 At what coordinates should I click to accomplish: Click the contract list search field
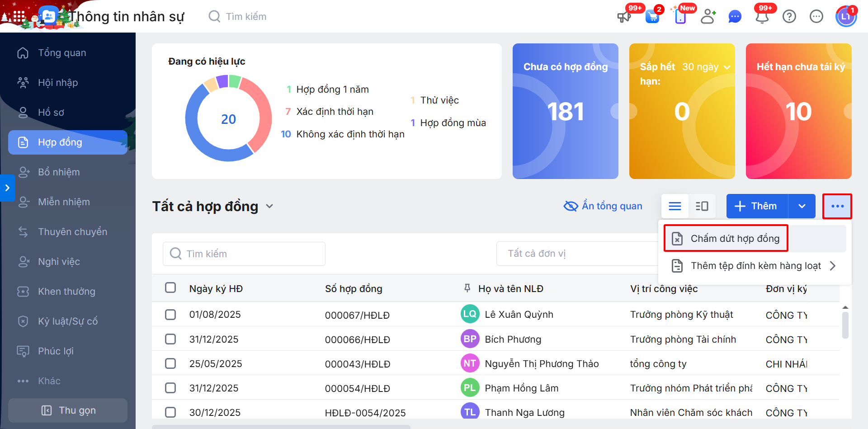click(x=244, y=254)
